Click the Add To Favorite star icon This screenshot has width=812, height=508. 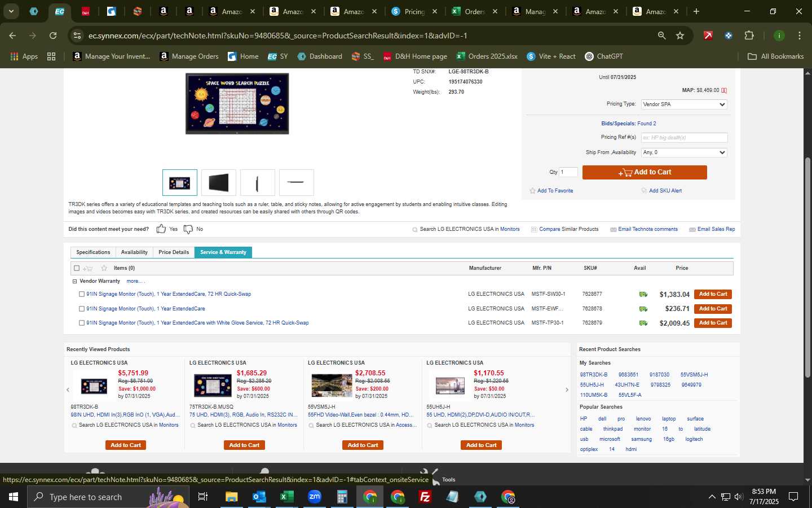point(532,191)
